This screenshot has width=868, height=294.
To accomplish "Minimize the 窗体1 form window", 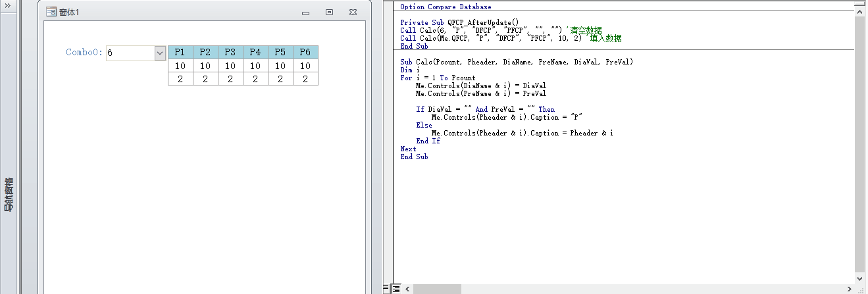I will point(305,12).
